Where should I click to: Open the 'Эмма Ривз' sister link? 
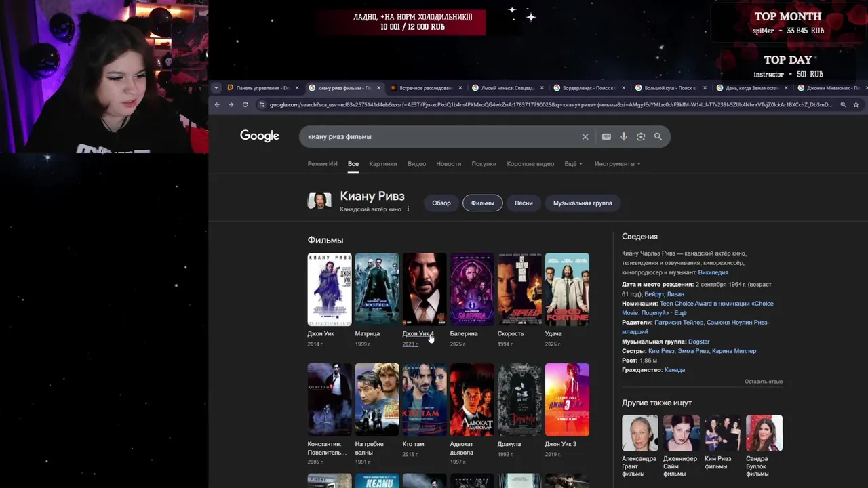pos(693,351)
